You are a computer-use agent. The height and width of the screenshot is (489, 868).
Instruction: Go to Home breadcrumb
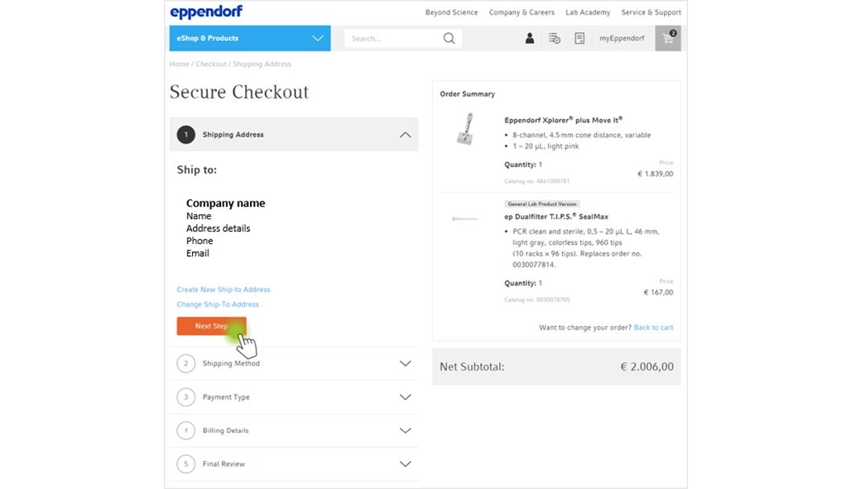pyautogui.click(x=179, y=64)
